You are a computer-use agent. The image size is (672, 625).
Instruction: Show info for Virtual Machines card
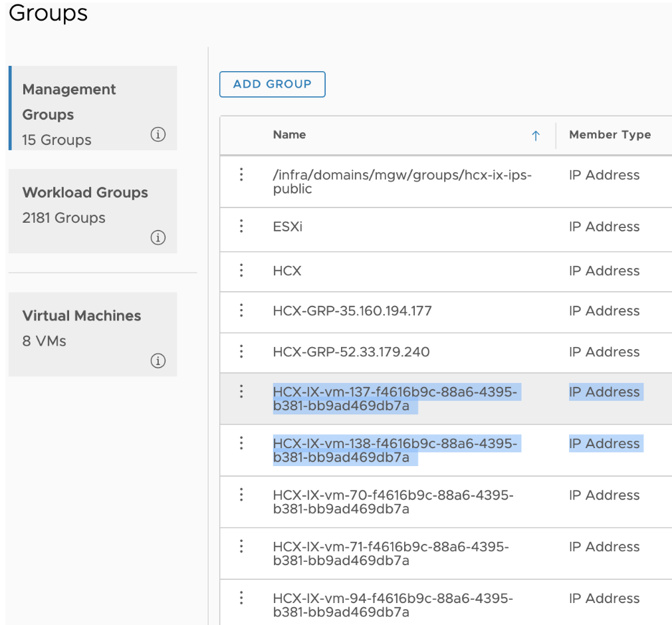click(158, 361)
